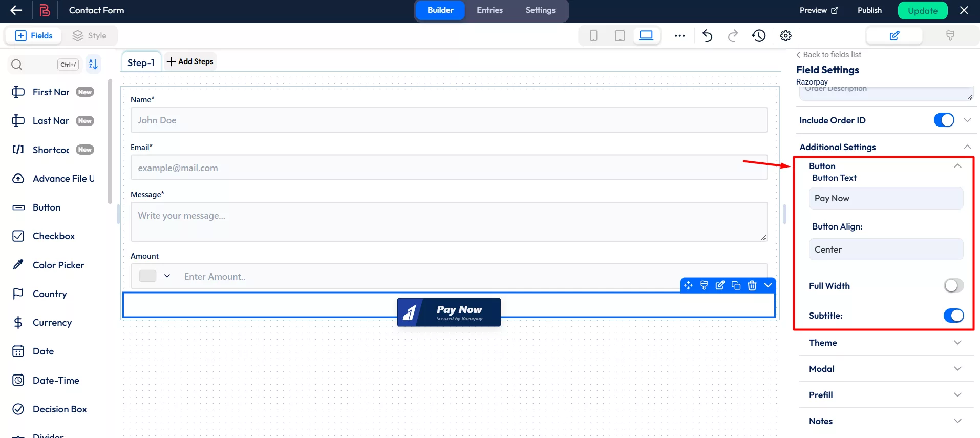Viewport: 980px width, 438px height.
Task: Switch to mobile device preview icon
Action: click(x=593, y=35)
